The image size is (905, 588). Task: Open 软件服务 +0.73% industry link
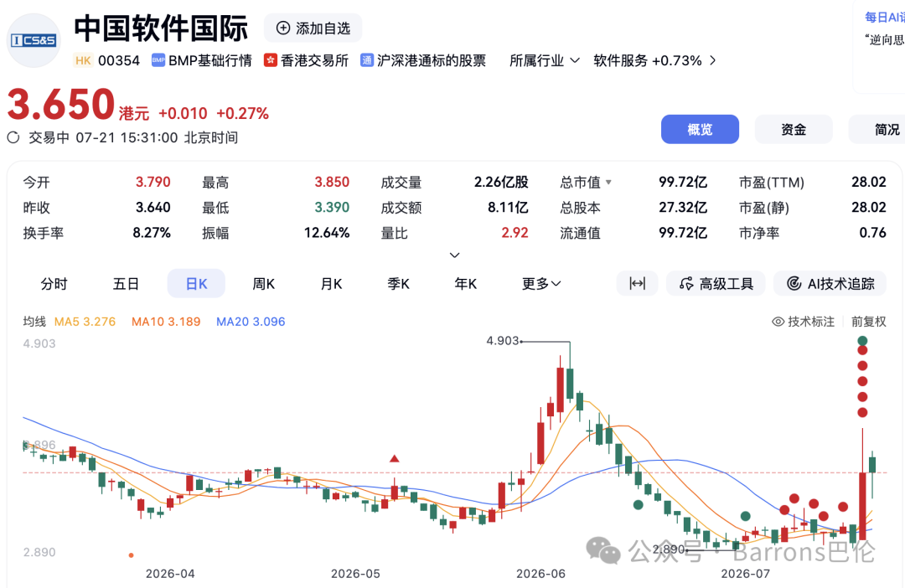[654, 60]
